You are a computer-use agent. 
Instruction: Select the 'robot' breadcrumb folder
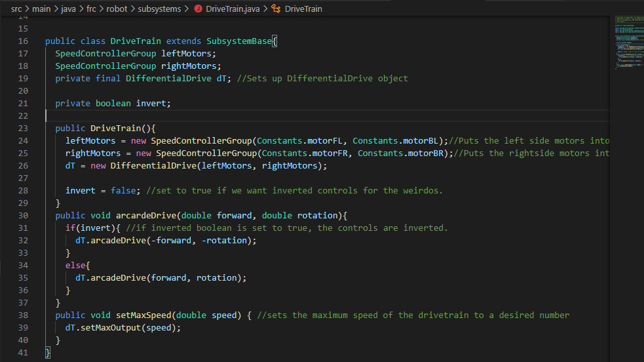pyautogui.click(x=117, y=9)
